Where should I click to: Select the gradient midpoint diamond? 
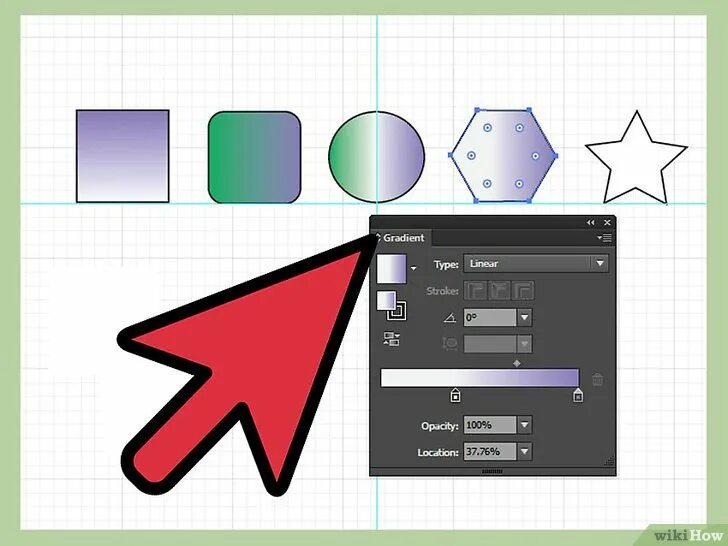(517, 364)
